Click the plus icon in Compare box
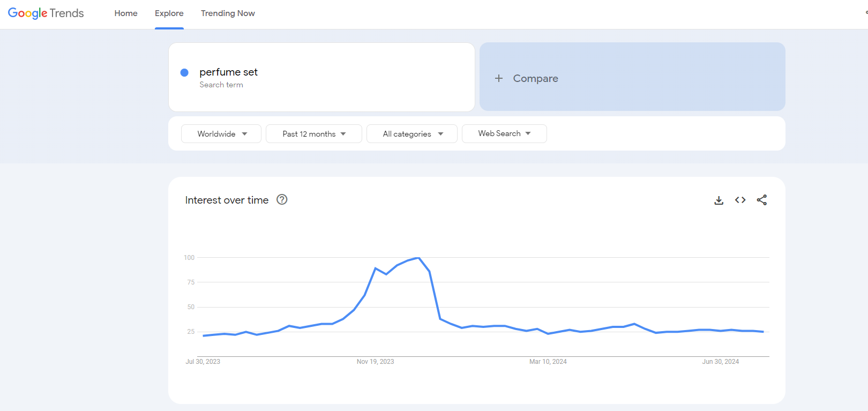The height and width of the screenshot is (411, 868). tap(499, 78)
